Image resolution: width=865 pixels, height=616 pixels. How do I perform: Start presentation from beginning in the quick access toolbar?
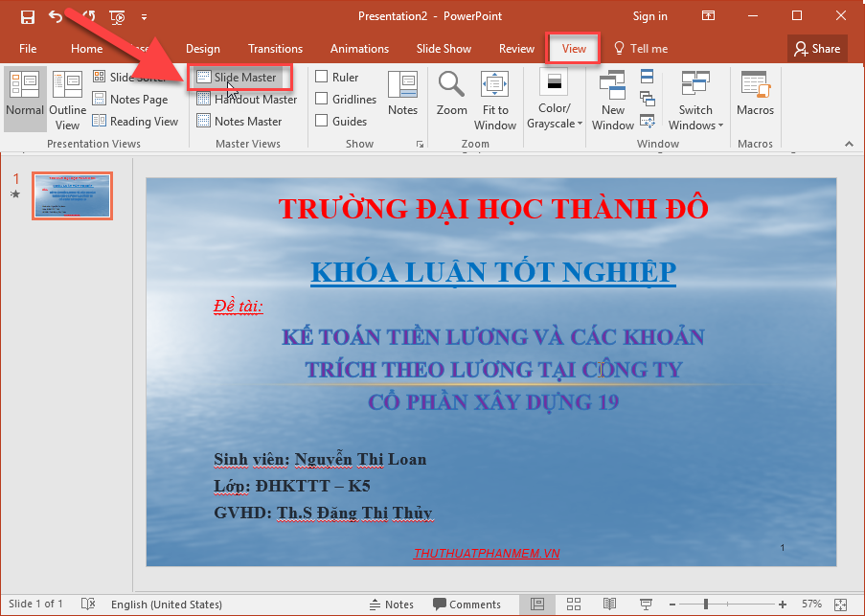click(118, 17)
